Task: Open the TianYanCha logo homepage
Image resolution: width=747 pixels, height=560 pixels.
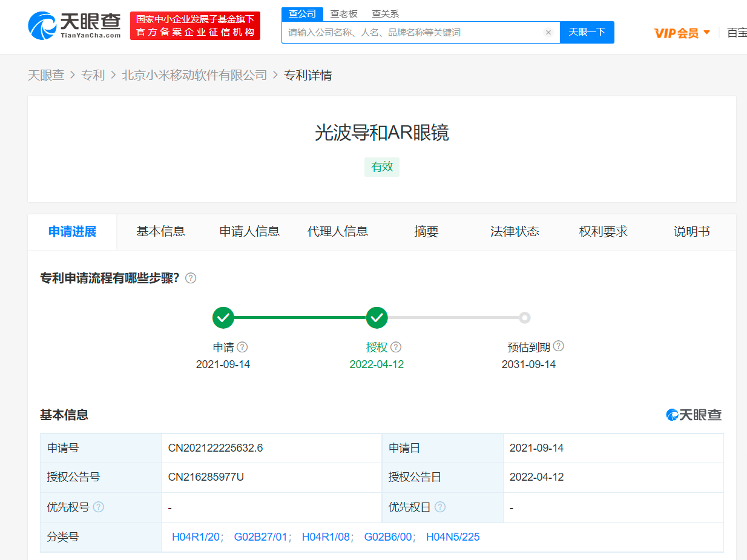Action: click(74, 26)
